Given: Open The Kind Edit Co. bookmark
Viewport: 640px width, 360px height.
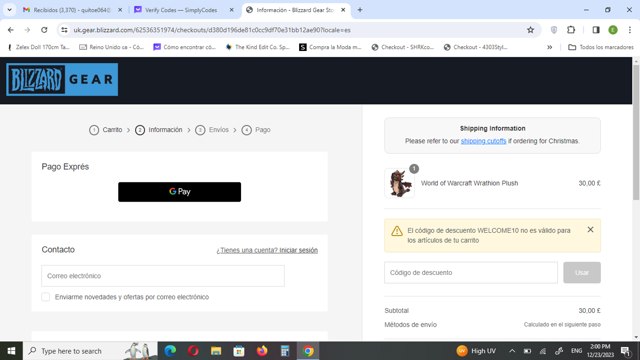Looking at the screenshot, I should (258, 47).
